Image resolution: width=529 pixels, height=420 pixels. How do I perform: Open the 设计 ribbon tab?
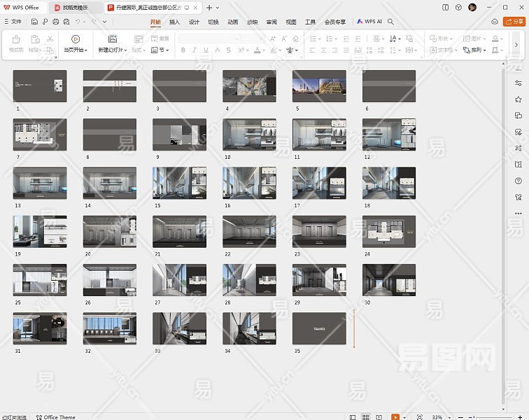point(194,22)
